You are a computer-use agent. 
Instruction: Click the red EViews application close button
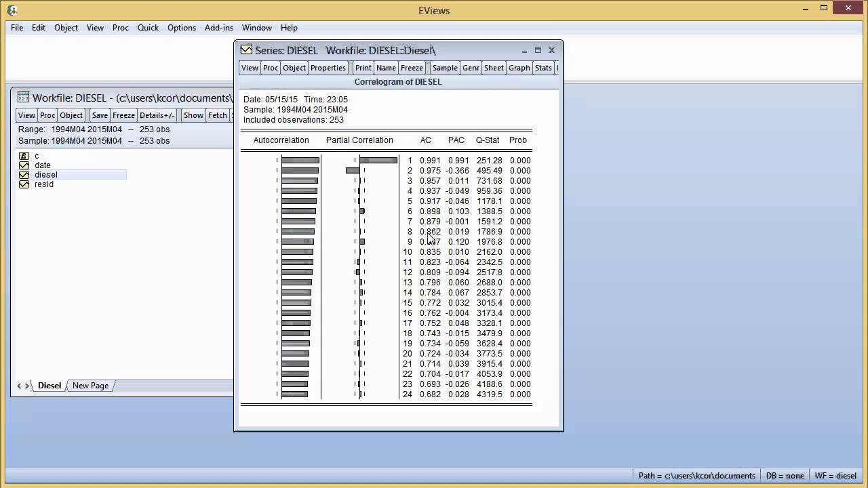coord(849,7)
